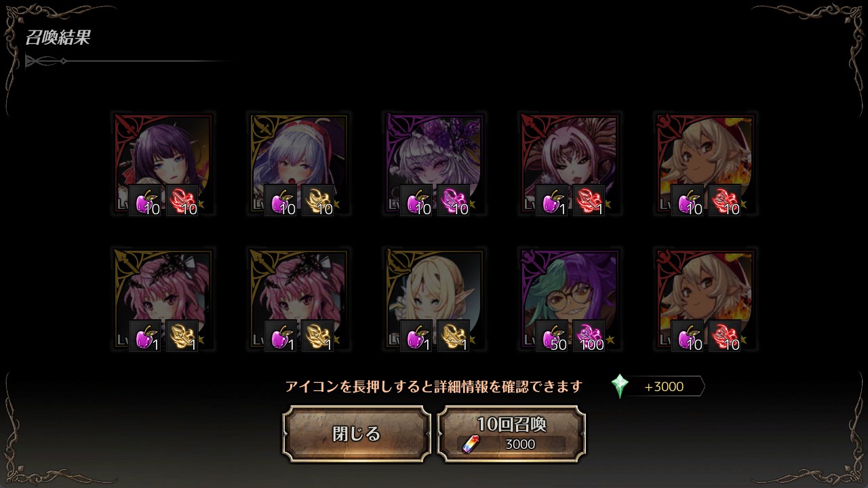Viewport: 868px width, 488px height.
Task: Click purple apple icon showing 50
Action: [552, 335]
